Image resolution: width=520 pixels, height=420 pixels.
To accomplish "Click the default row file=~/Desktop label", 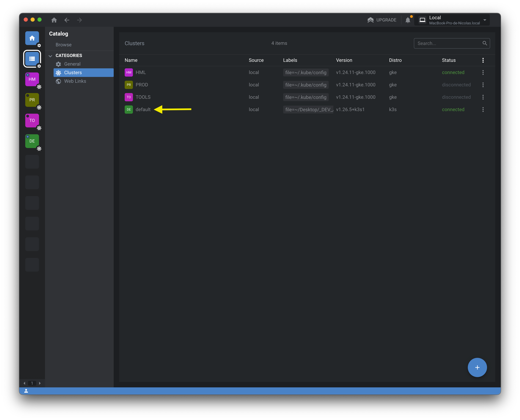I will [308, 109].
